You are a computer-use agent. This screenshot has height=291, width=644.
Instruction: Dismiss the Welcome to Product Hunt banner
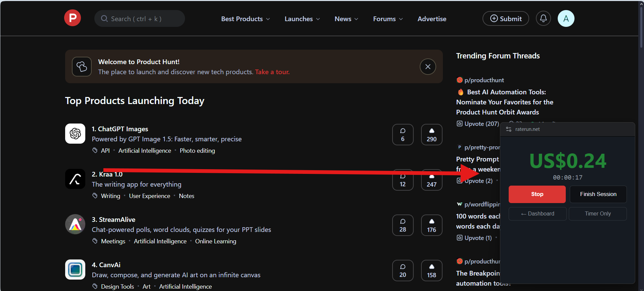428,66
